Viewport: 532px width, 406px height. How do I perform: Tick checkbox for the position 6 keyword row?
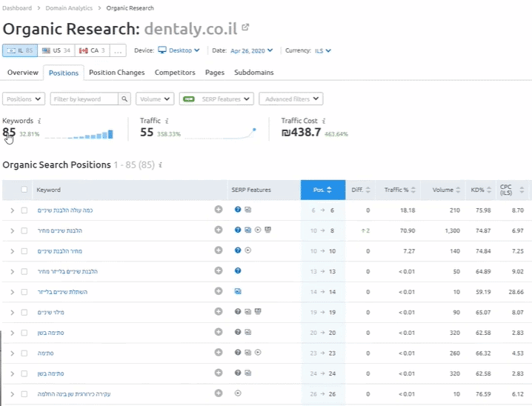[x=24, y=210]
